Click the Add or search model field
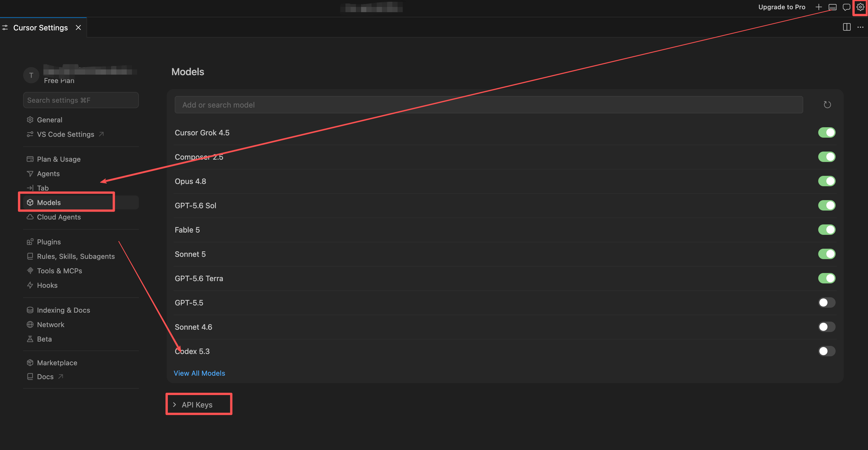 (x=489, y=105)
